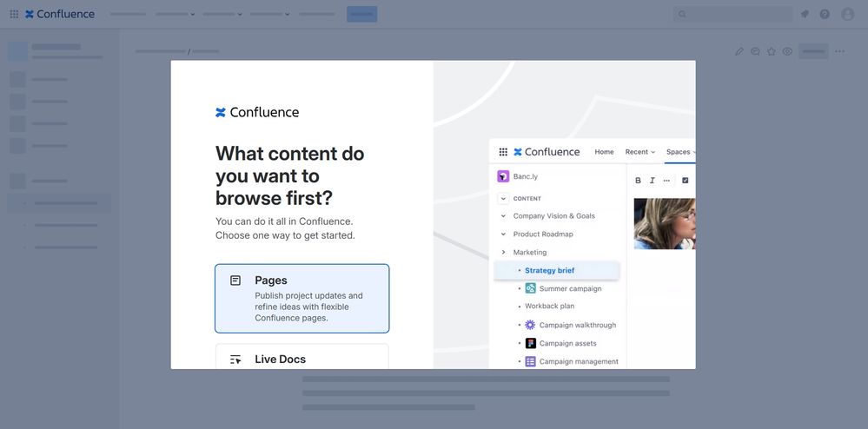This screenshot has height=429, width=868.
Task: Click the purple table Campaign management icon
Action: point(530,361)
